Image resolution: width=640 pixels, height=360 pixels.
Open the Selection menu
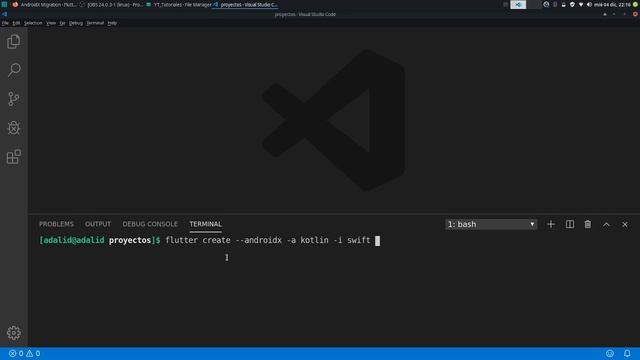coord(33,23)
